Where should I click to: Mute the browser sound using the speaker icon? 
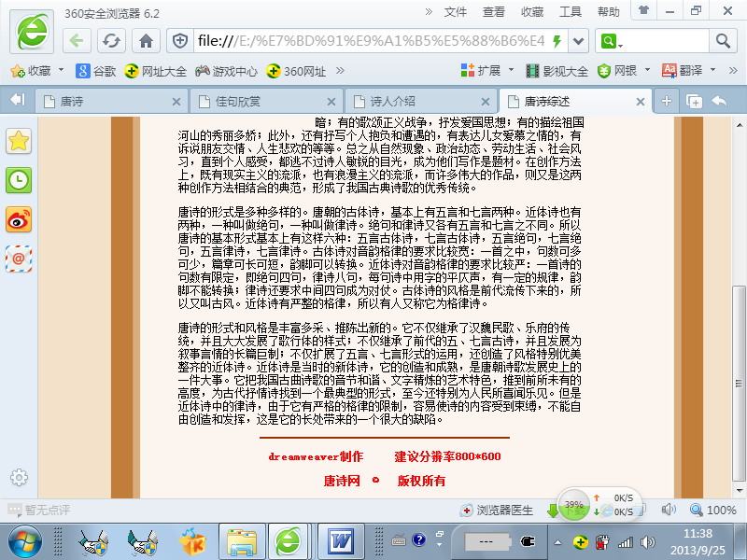669,510
